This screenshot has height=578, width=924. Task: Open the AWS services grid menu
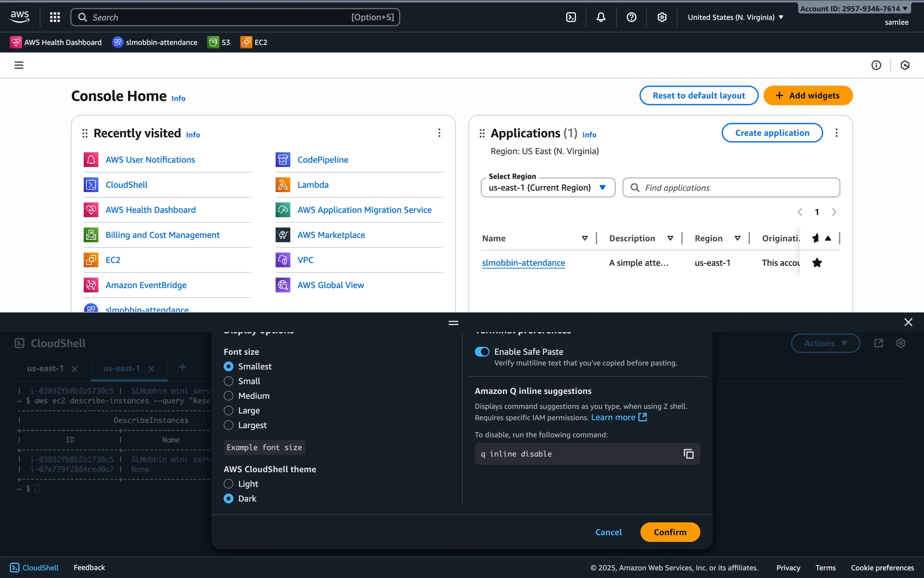point(55,17)
